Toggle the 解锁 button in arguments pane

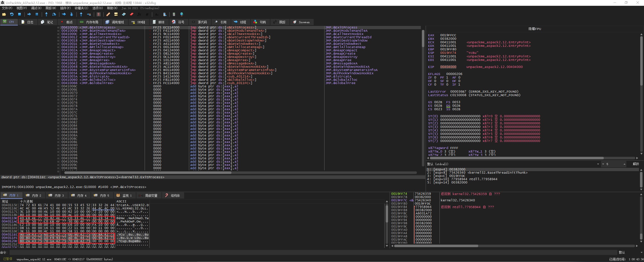635,164
